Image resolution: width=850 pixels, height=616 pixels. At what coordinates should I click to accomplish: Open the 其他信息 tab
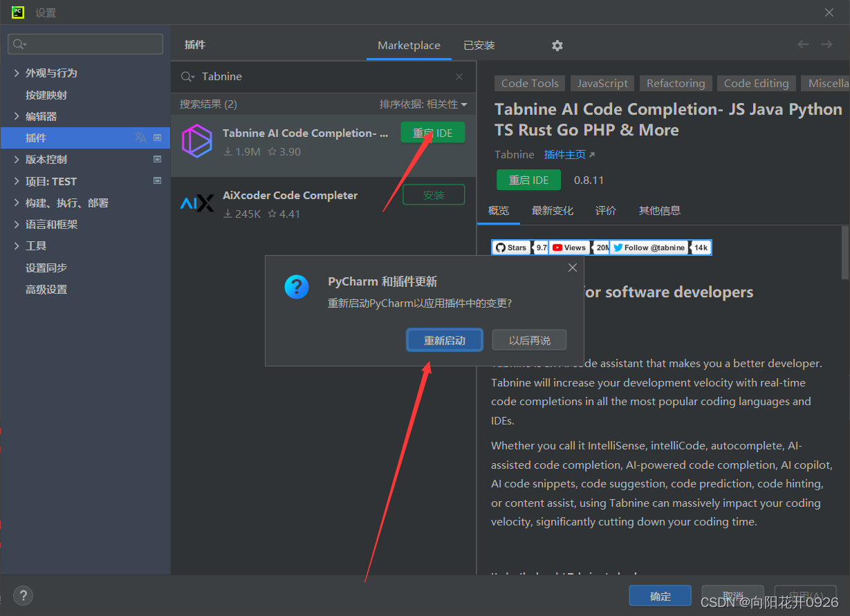pos(660,211)
